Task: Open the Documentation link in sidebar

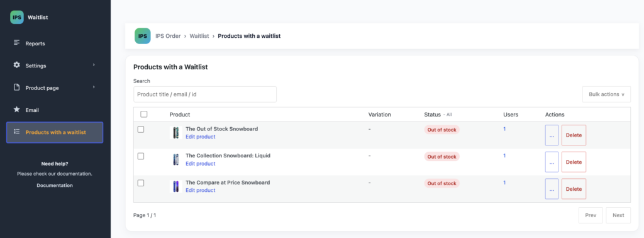Action: click(55, 185)
